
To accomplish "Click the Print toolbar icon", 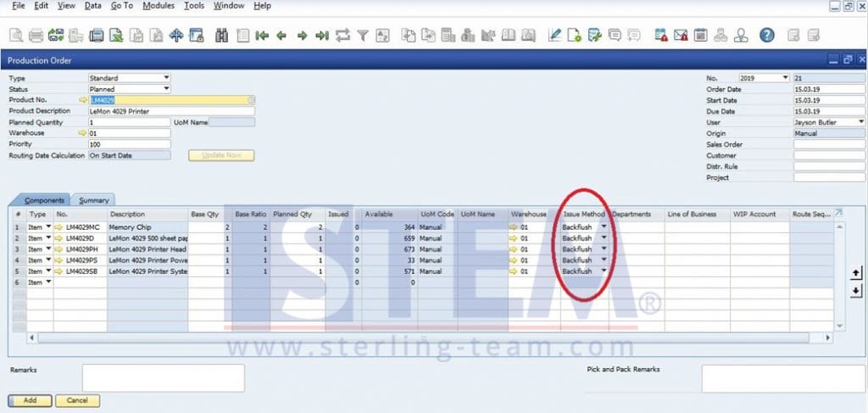I will click(x=36, y=36).
